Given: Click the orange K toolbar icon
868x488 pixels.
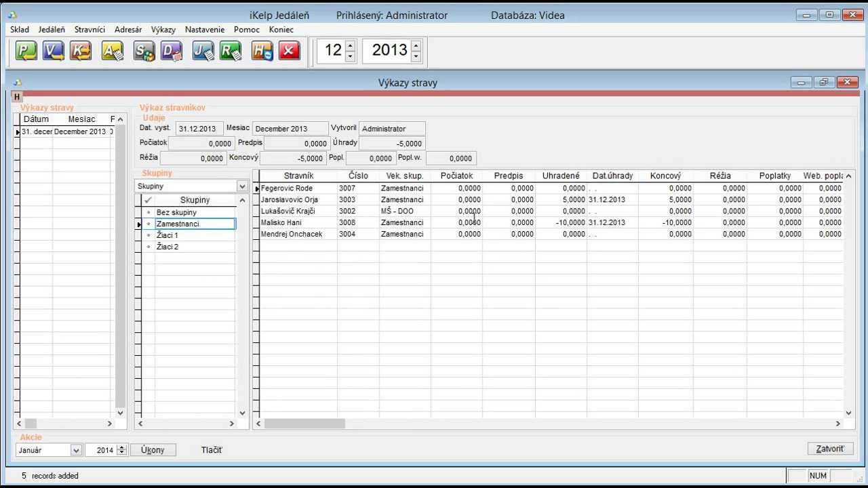Looking at the screenshot, I should [81, 51].
